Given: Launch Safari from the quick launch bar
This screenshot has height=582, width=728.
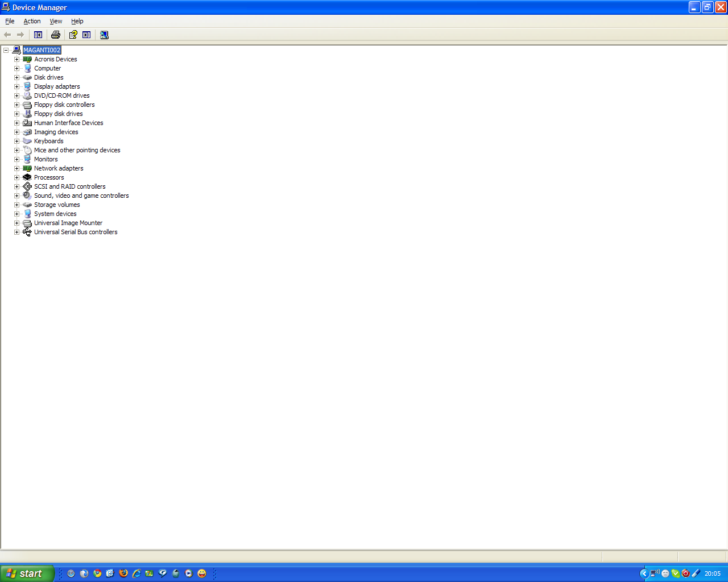Looking at the screenshot, I should 71,573.
